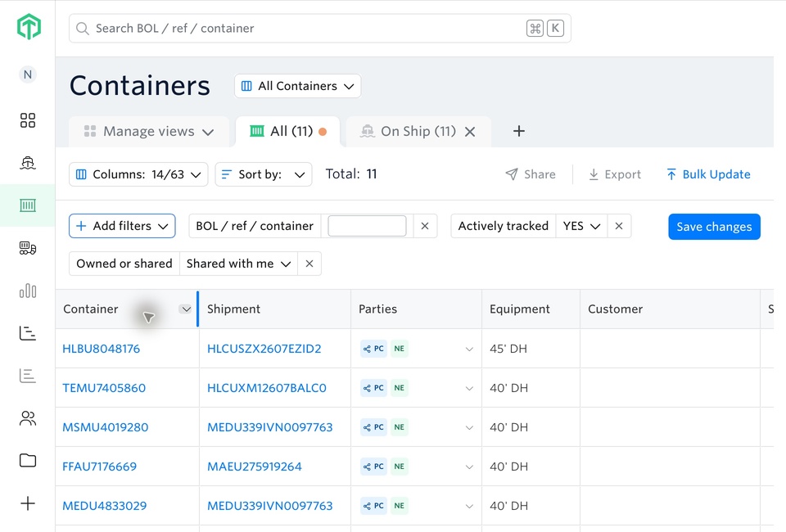Open the folder sidebar icon

pos(28,460)
